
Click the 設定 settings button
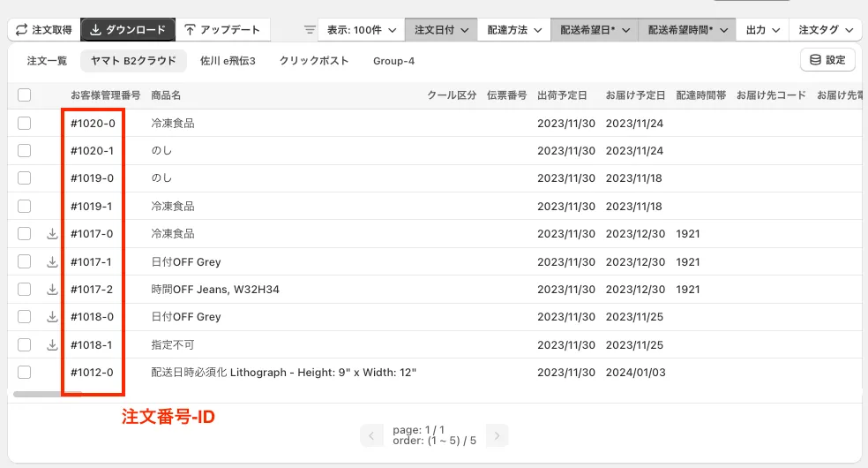point(827,60)
